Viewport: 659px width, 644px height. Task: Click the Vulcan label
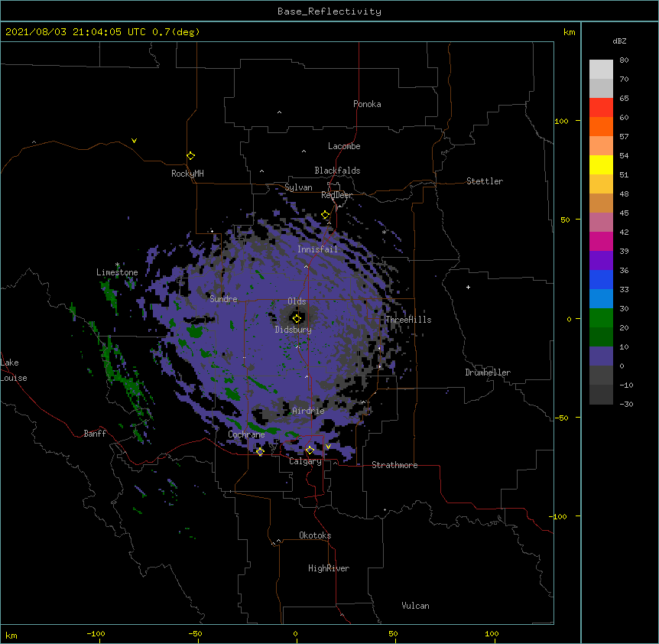click(x=415, y=606)
